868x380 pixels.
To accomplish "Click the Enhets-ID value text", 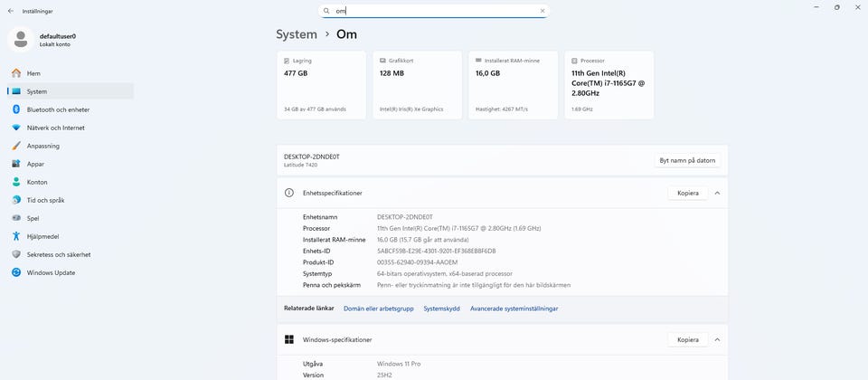I will 436,251.
